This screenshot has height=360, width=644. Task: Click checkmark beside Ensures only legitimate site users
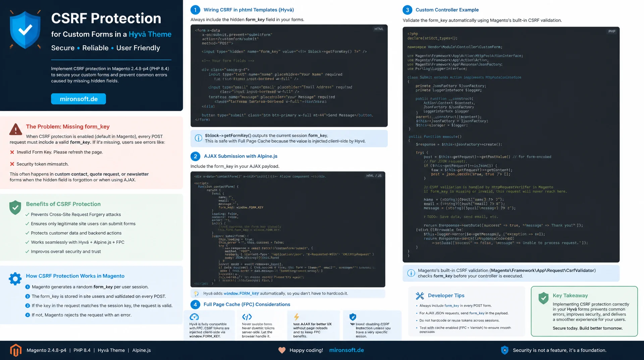point(27,224)
